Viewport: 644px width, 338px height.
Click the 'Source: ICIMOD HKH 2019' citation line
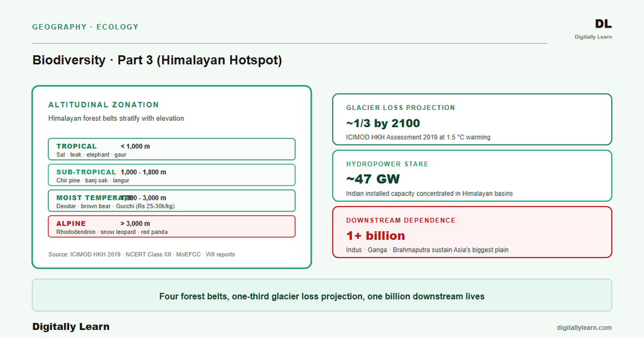[x=142, y=254]
